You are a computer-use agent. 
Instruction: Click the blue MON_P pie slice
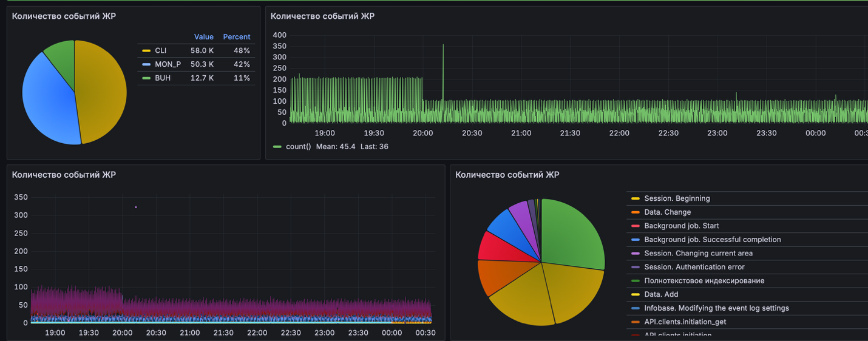[x=47, y=97]
